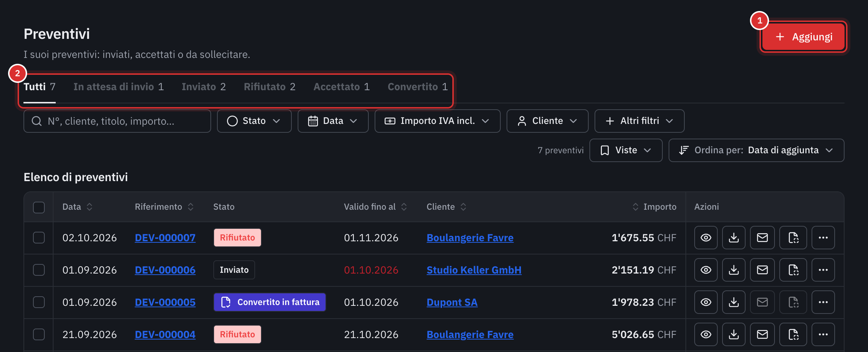Viewport: 868px width, 352px height.
Task: Switch to the Accettato tab
Action: tap(341, 87)
